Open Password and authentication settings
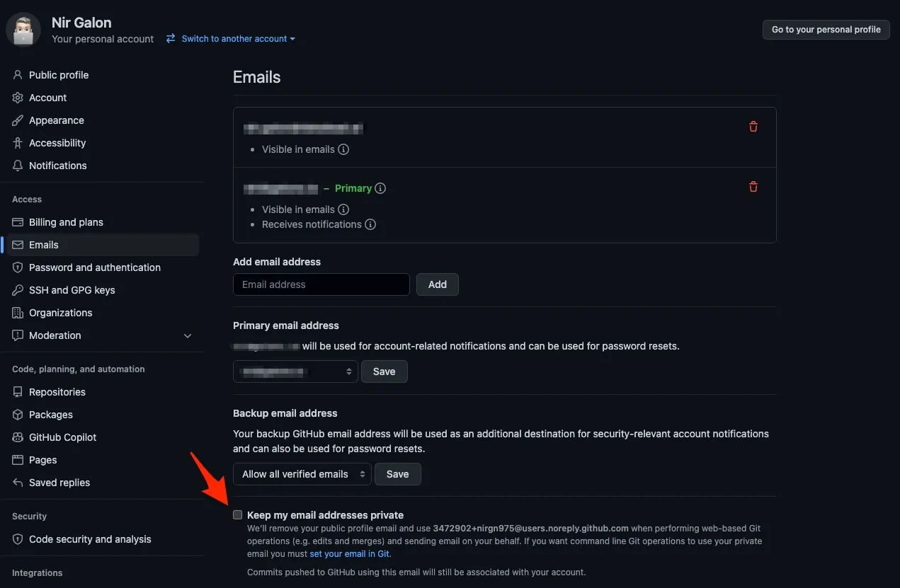This screenshot has height=588, width=900. pyautogui.click(x=94, y=267)
